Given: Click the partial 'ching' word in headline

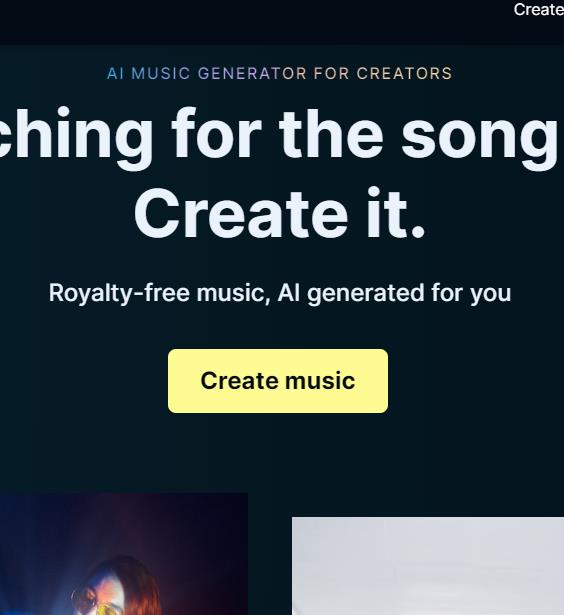Looking at the screenshot, I should pyautogui.click(x=76, y=137).
